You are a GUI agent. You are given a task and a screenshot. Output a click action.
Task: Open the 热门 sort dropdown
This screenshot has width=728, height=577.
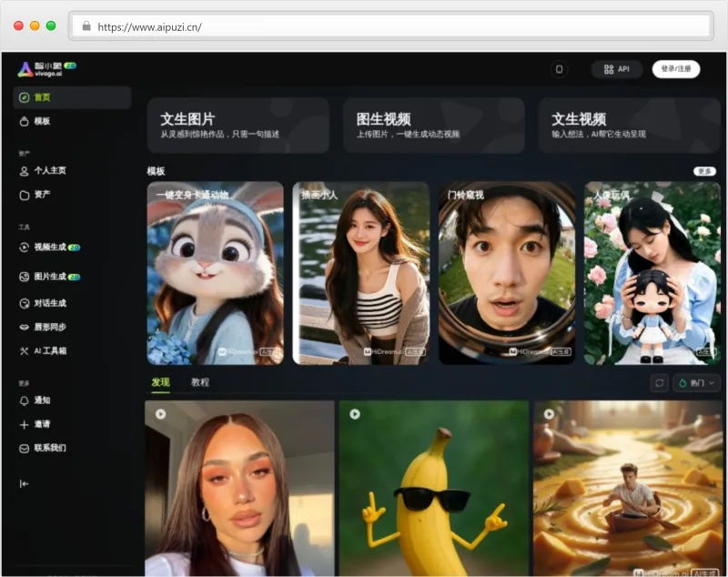(695, 383)
